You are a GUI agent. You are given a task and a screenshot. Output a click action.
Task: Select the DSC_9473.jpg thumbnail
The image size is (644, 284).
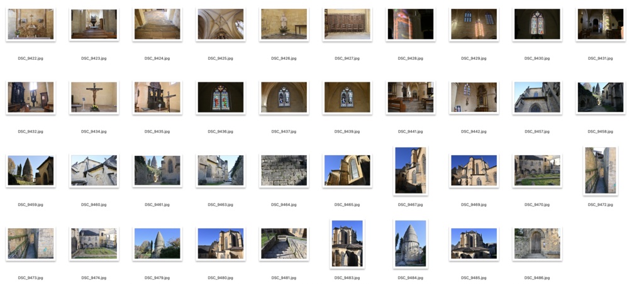[x=30, y=243]
